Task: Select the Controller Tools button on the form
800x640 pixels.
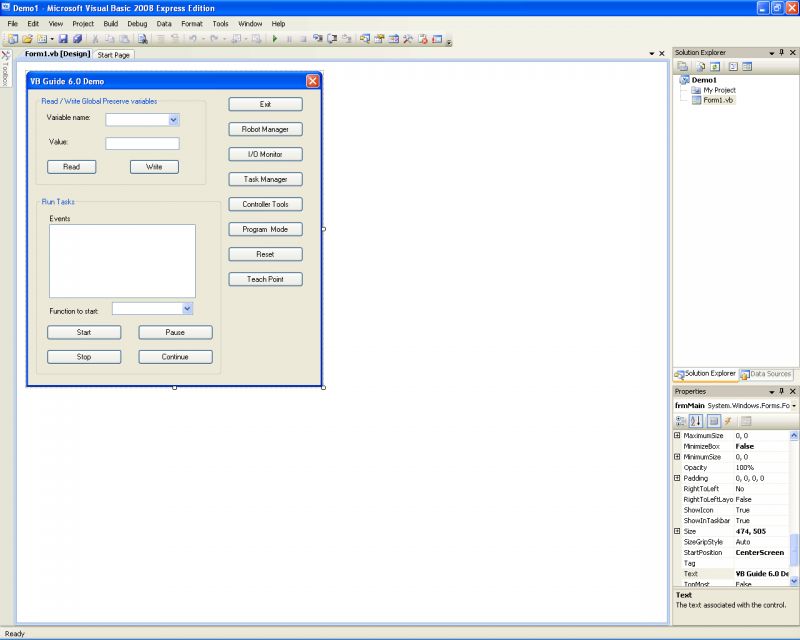Action: [265, 204]
